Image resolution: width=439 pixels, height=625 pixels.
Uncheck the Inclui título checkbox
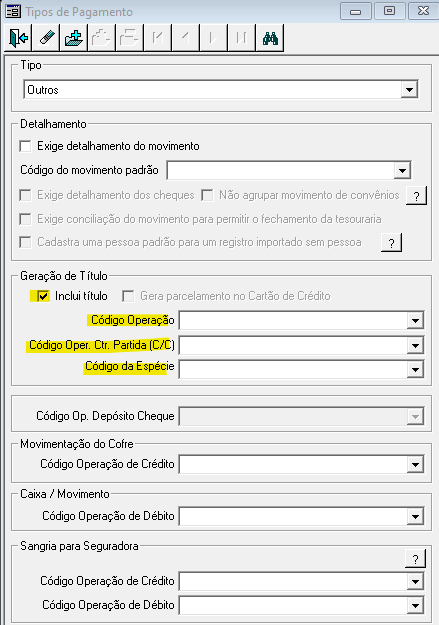coord(43,296)
